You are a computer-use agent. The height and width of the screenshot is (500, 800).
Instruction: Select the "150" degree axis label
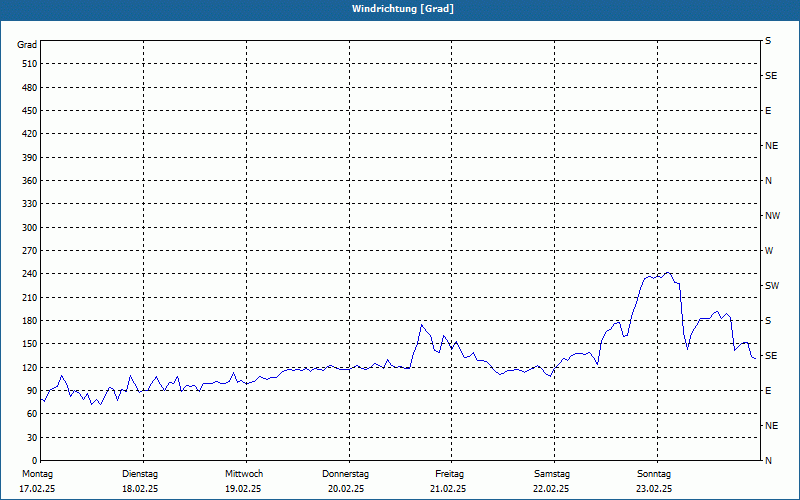tap(30, 343)
